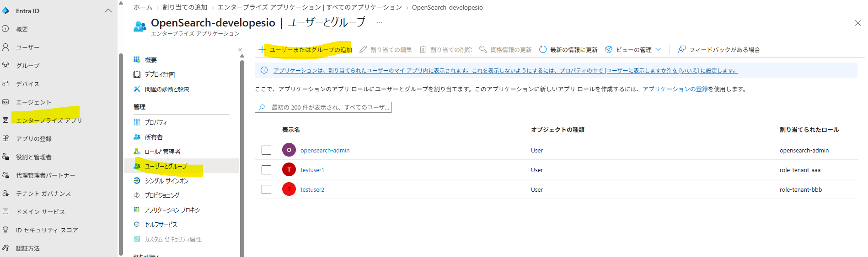Viewport: 868px width, 257px height.
Task: Sort by オブジェクトの種類 column header
Action: tap(557, 130)
